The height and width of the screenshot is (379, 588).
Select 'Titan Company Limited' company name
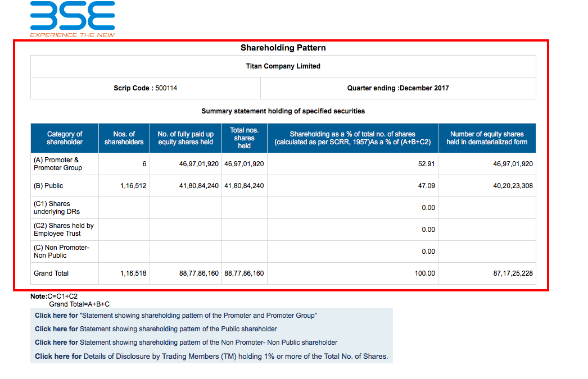click(x=283, y=66)
